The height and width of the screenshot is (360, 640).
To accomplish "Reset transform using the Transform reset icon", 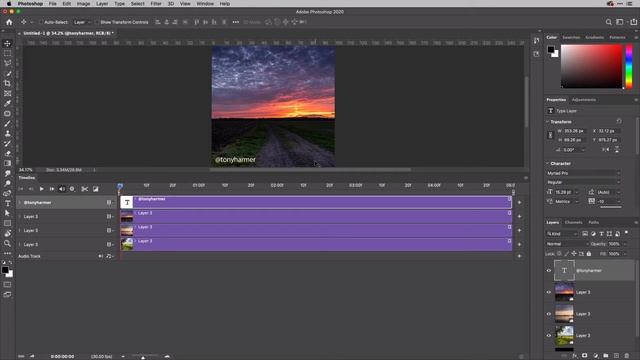I will [x=619, y=121].
